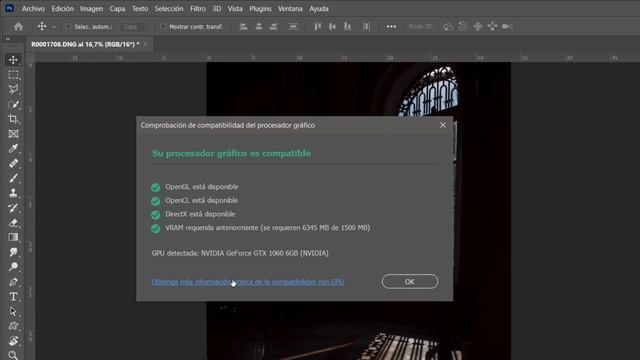Close the graphics processor compatibility dialog
This screenshot has height=360, width=640.
(x=443, y=125)
